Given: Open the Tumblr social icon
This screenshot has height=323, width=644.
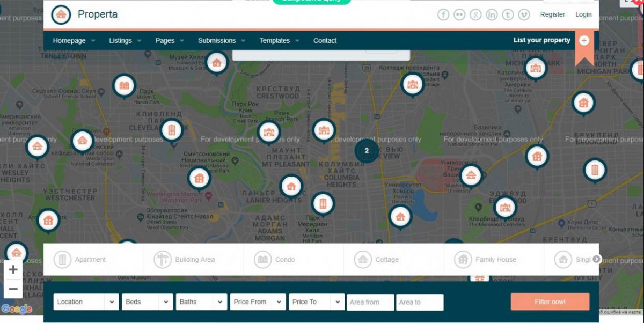Looking at the screenshot, I should tap(508, 15).
